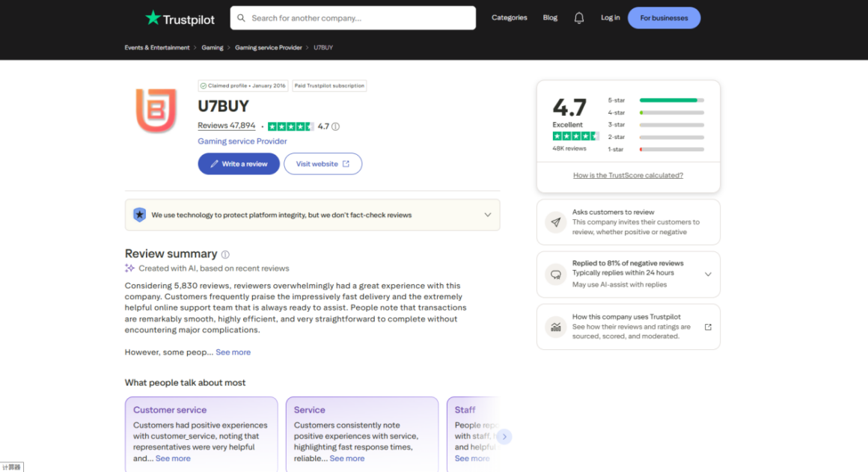Click the green star rating under Excellent

pyautogui.click(x=575, y=136)
